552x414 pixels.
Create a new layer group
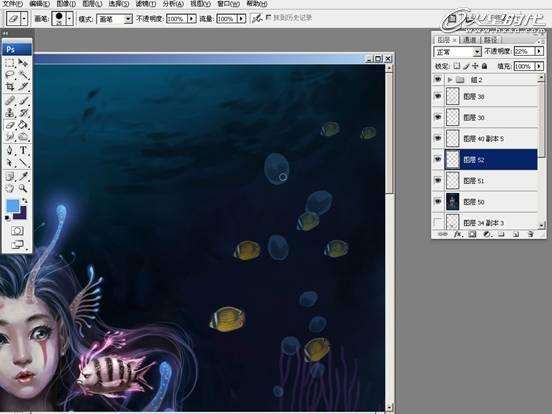coord(501,234)
